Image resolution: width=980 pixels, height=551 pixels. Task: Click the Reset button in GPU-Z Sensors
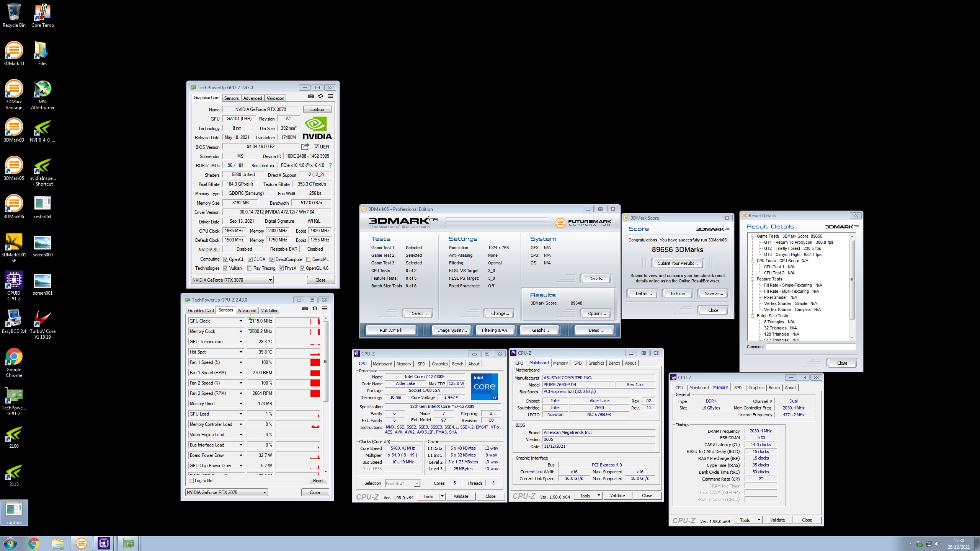(318, 481)
